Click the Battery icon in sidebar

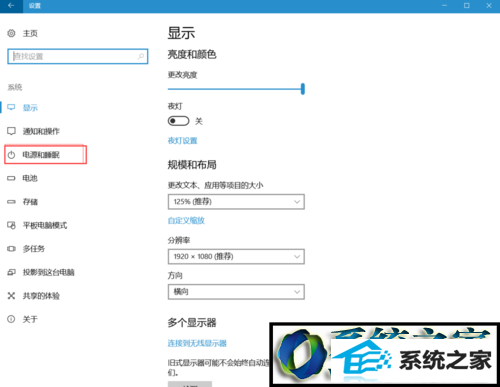point(11,178)
